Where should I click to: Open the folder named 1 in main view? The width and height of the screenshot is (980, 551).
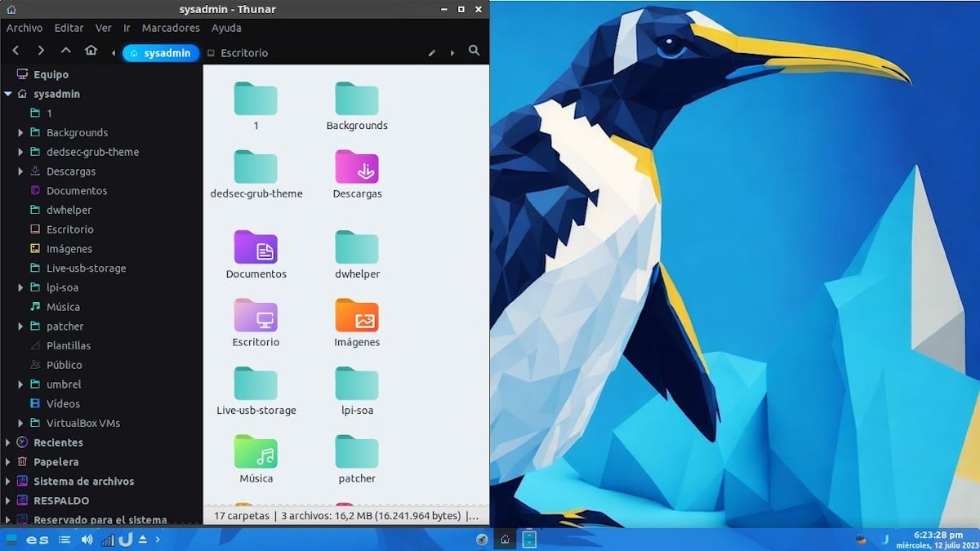click(256, 100)
